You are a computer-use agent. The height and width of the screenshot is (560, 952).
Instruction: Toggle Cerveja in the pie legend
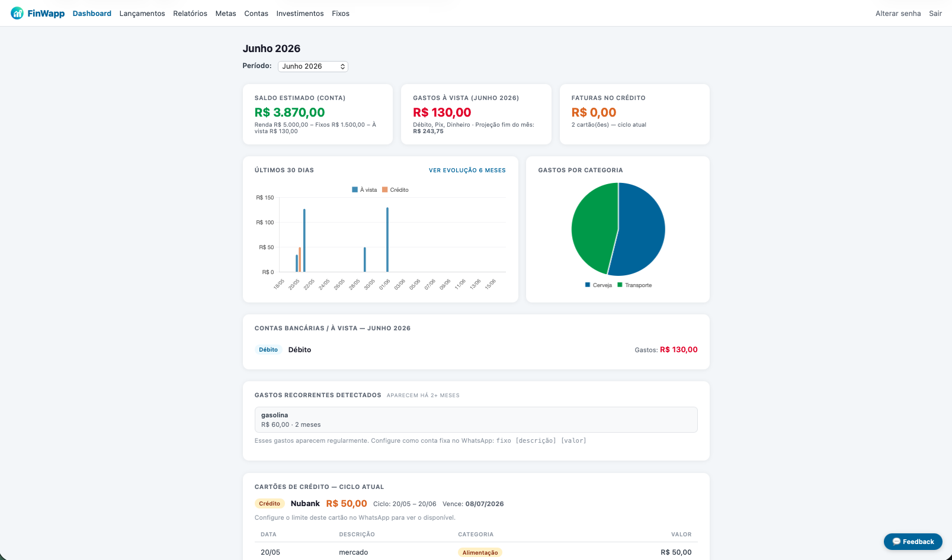click(x=598, y=285)
